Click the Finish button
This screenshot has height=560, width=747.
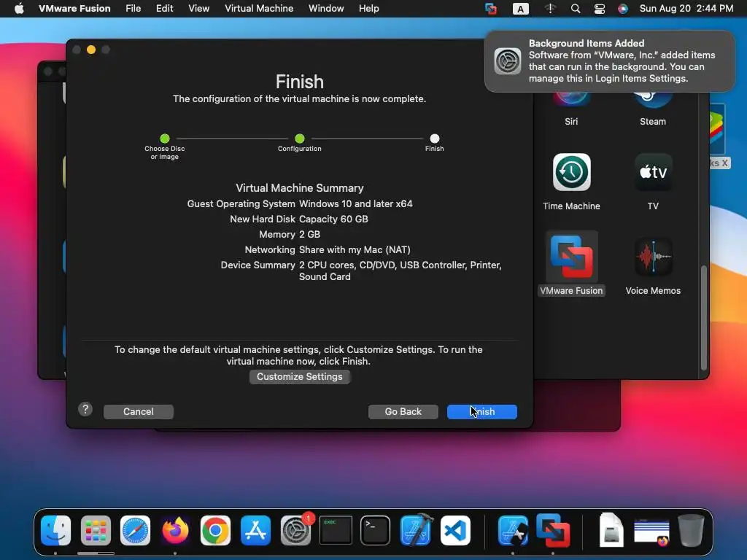[481, 411]
